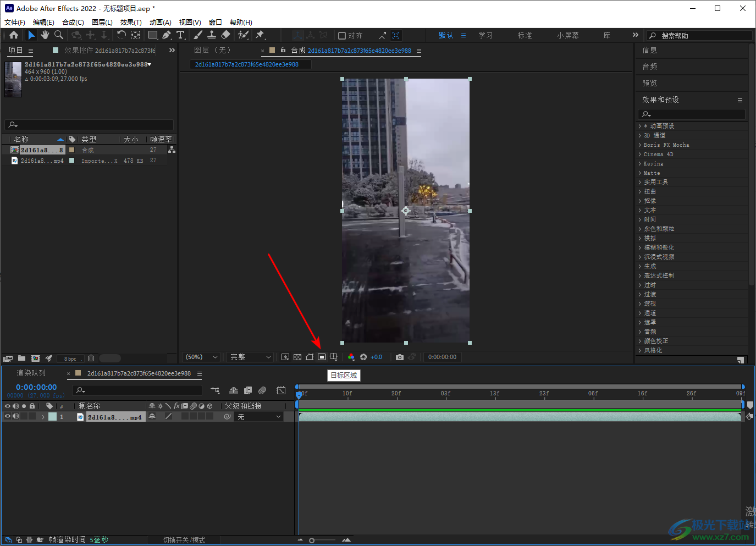Open the 预览 panel
756x546 pixels.
tap(650, 83)
